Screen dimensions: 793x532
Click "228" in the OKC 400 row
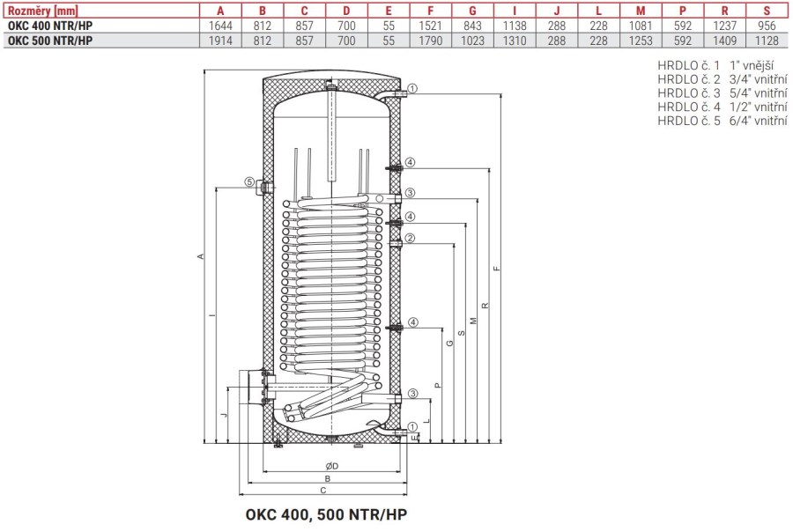tap(598, 26)
